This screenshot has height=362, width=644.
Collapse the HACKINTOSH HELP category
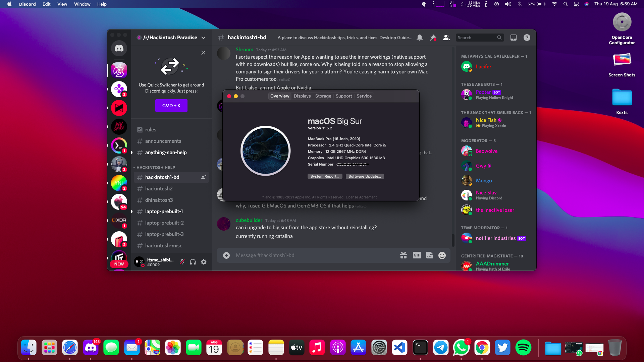point(156,168)
